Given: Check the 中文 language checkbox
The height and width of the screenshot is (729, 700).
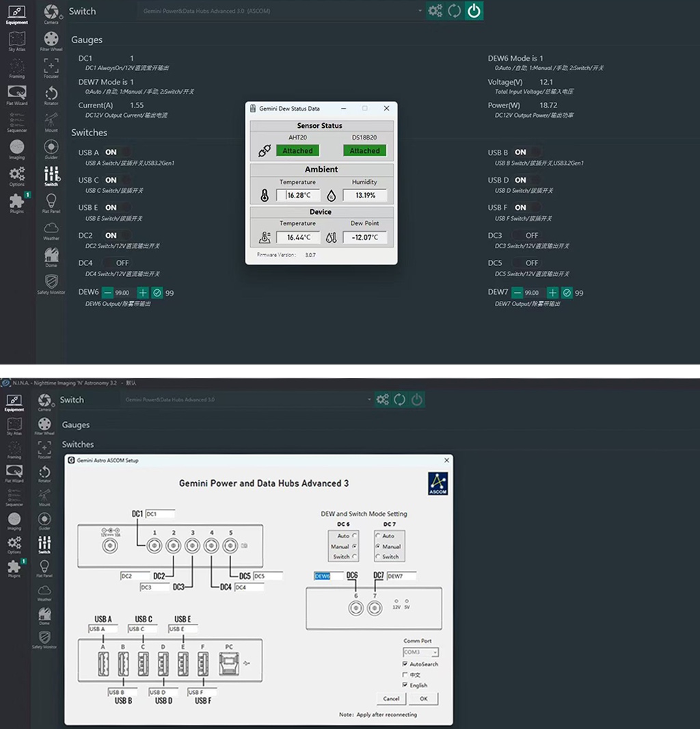Looking at the screenshot, I should 405,674.
